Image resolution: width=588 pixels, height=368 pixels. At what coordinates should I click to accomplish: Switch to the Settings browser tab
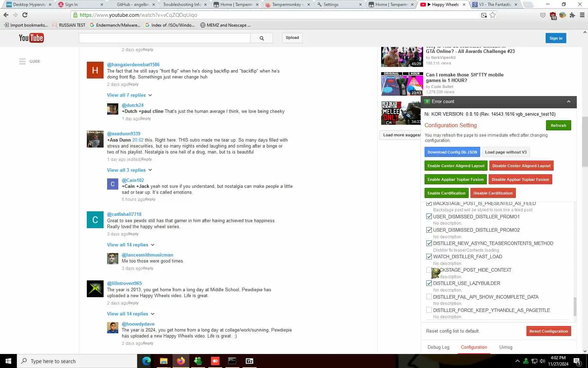pos(339,5)
